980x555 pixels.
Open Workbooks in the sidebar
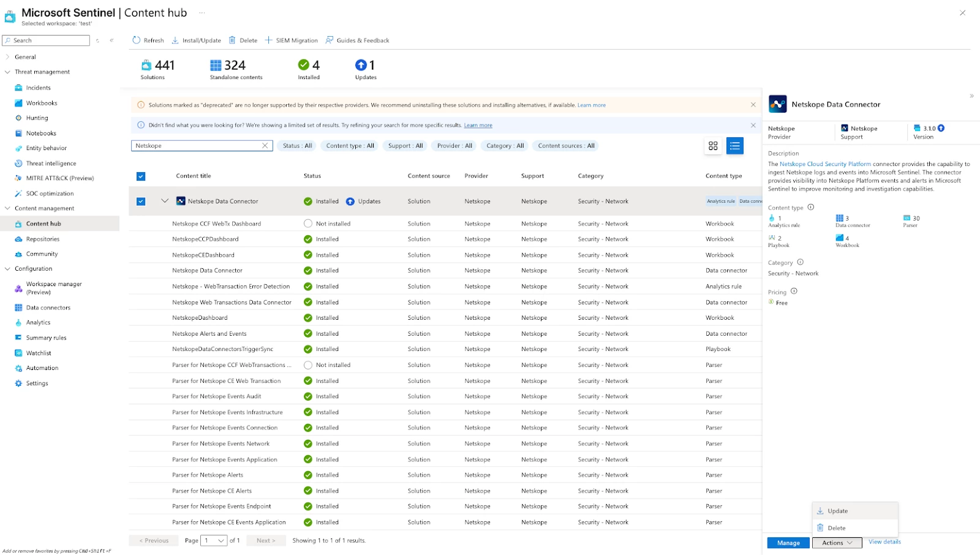coord(42,103)
